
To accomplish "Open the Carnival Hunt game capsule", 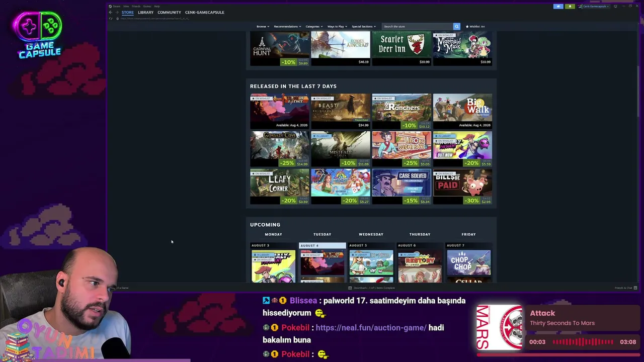I will 280,48.
